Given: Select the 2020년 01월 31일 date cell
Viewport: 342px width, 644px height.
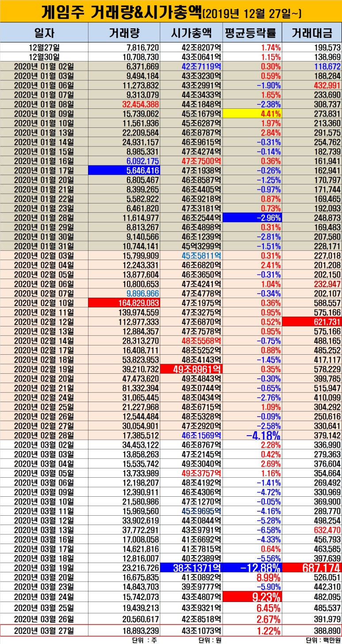Looking at the screenshot, I should click(44, 245).
